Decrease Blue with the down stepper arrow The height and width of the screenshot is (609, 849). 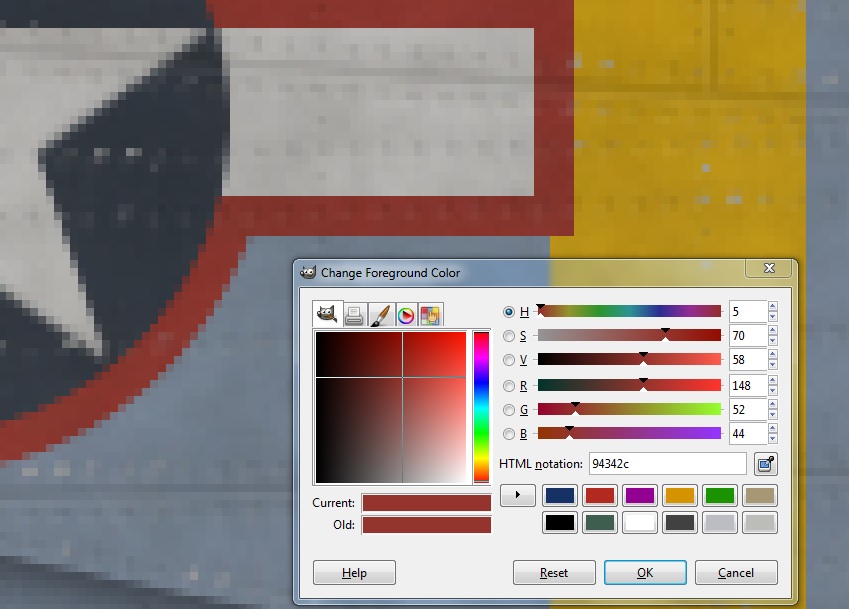click(773, 438)
